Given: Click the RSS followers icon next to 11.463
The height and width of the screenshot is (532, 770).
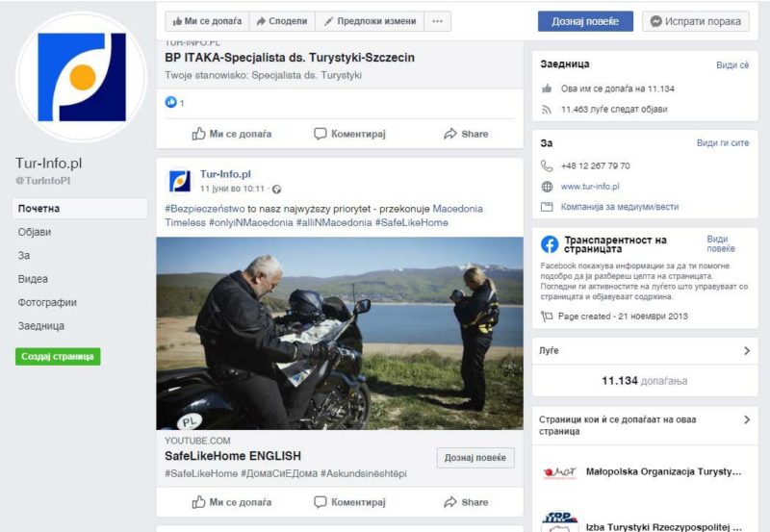Looking at the screenshot, I should click(547, 110).
